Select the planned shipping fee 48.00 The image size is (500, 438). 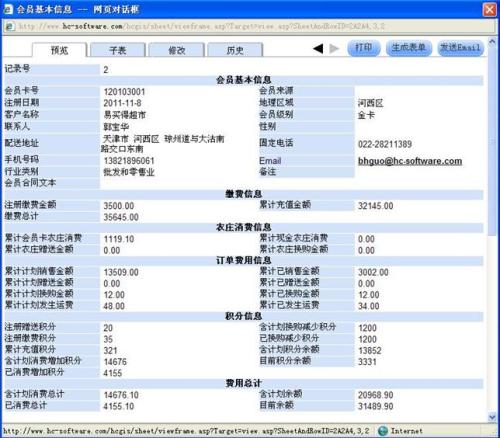pos(114,306)
